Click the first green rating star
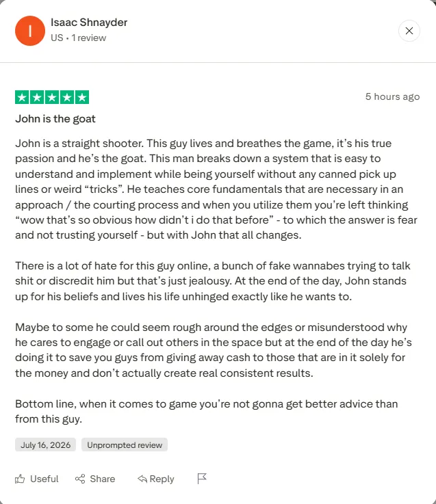Screen dimensions: 436x504 tap(22, 97)
